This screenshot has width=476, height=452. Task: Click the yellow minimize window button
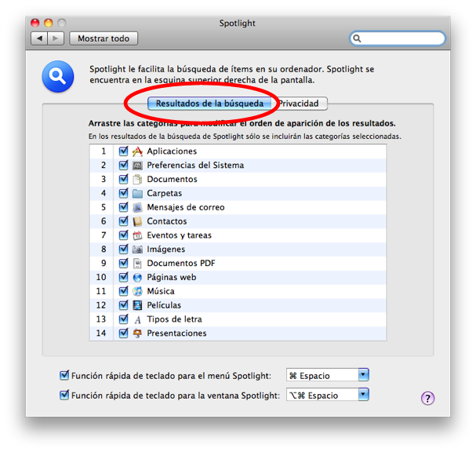[49, 23]
